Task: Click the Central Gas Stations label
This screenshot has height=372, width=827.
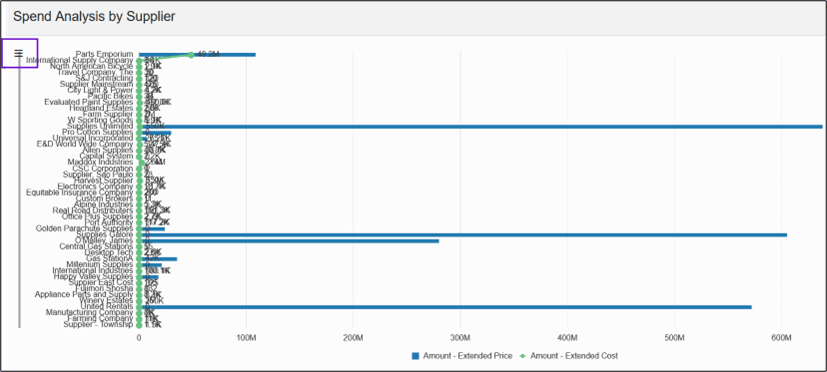Action: (97, 247)
